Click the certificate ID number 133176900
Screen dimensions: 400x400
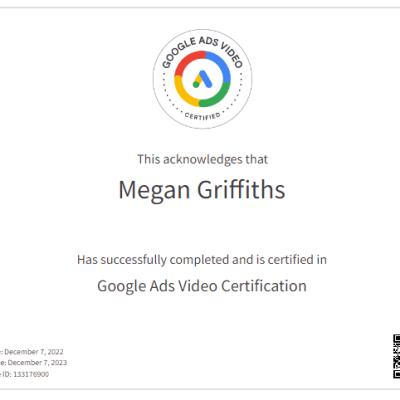31,374
